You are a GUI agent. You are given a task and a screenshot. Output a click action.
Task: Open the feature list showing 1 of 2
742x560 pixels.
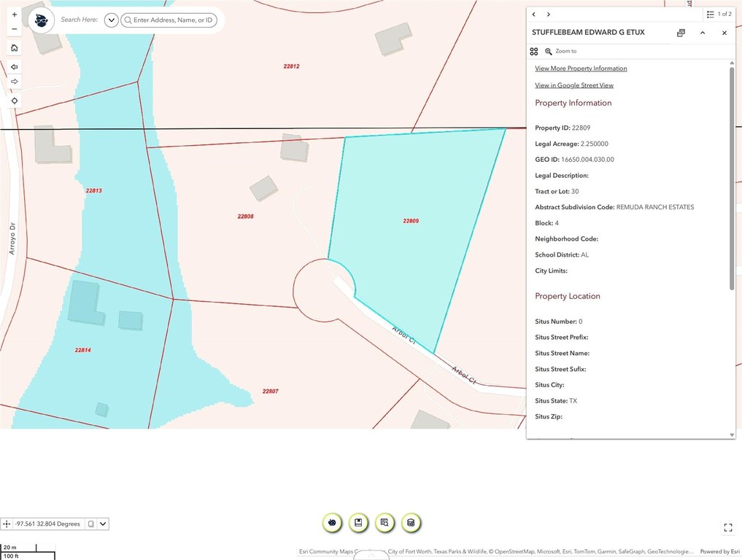(x=719, y=14)
